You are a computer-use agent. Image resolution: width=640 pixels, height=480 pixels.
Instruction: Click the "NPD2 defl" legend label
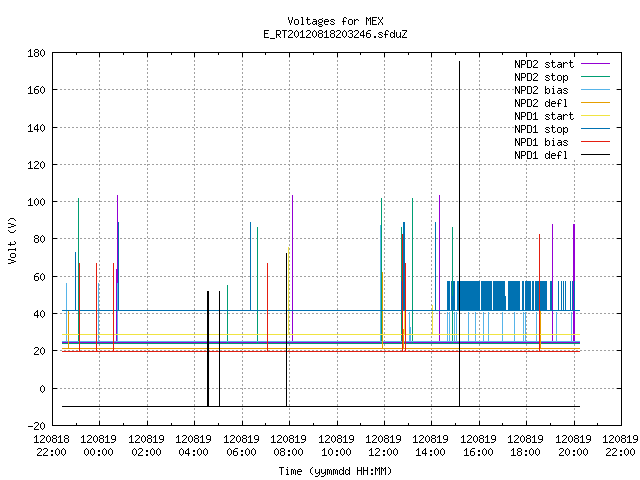point(541,103)
